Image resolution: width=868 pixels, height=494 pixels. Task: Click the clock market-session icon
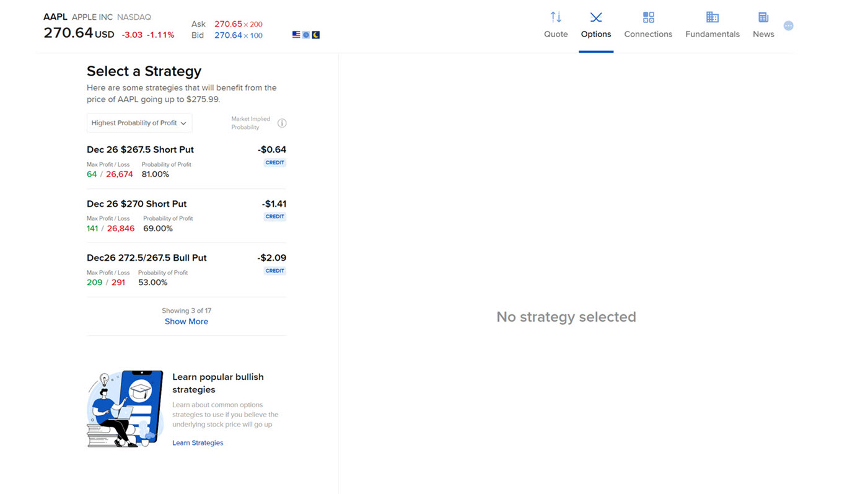click(x=306, y=35)
